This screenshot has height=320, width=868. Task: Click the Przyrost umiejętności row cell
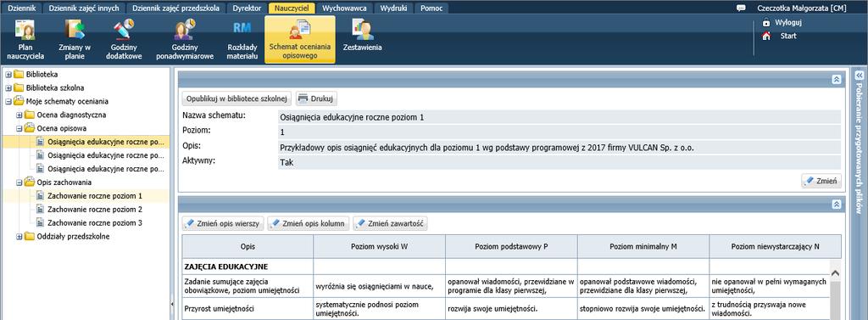[x=248, y=309]
